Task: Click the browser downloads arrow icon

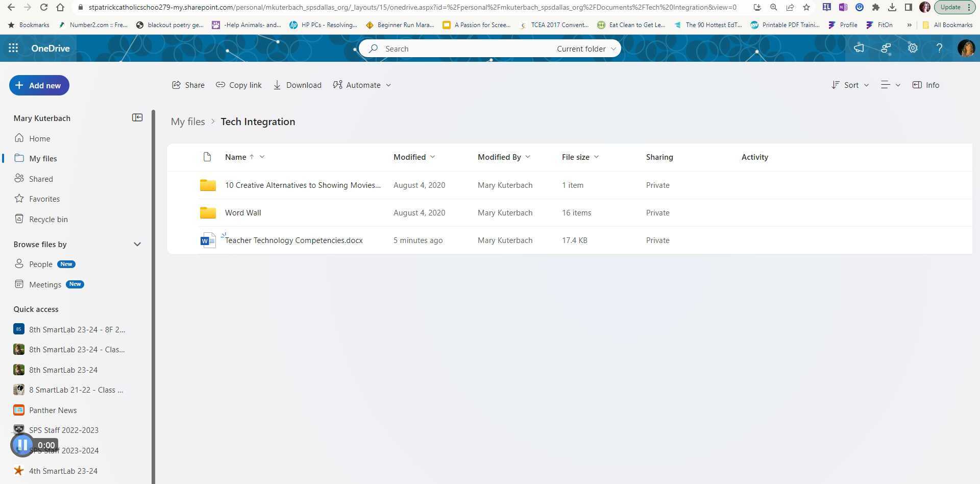Action: point(892,7)
